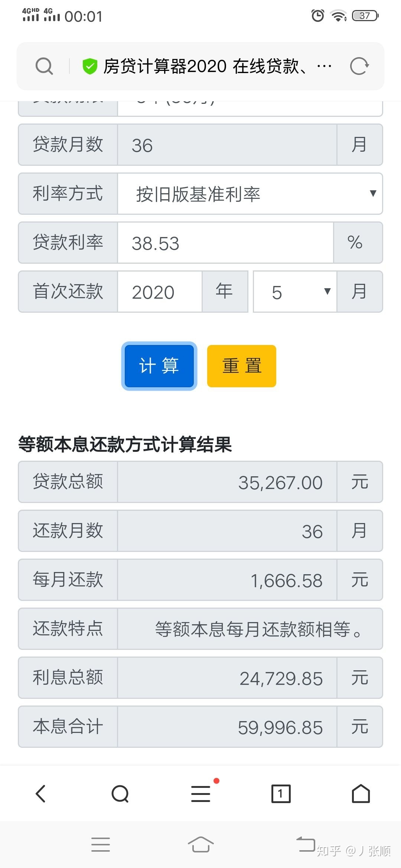This screenshot has height=868, width=401.
Task: Tap the page title in address bar
Action: click(x=204, y=66)
